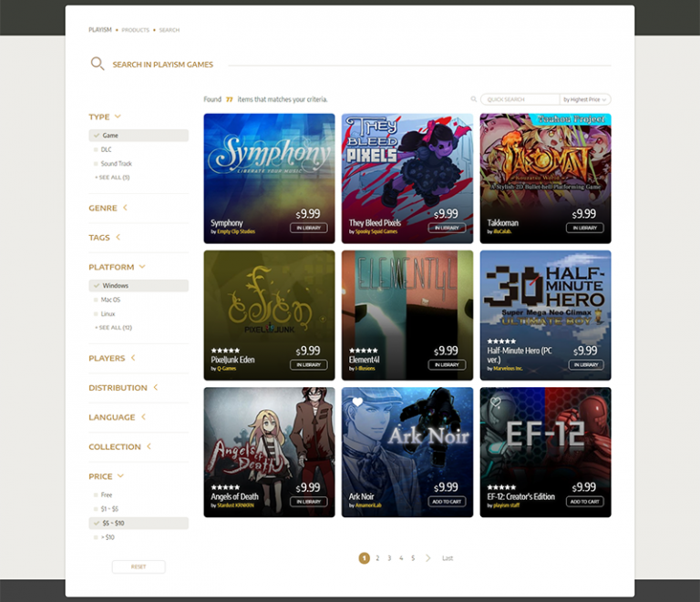Uncheck the Windows platform filter

click(139, 285)
